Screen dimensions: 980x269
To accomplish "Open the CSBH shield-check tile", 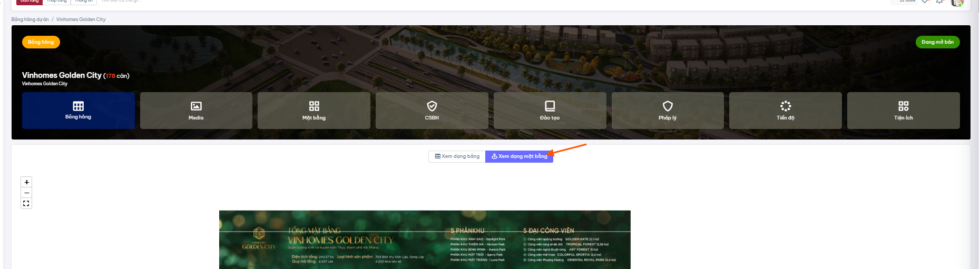I will [432, 111].
